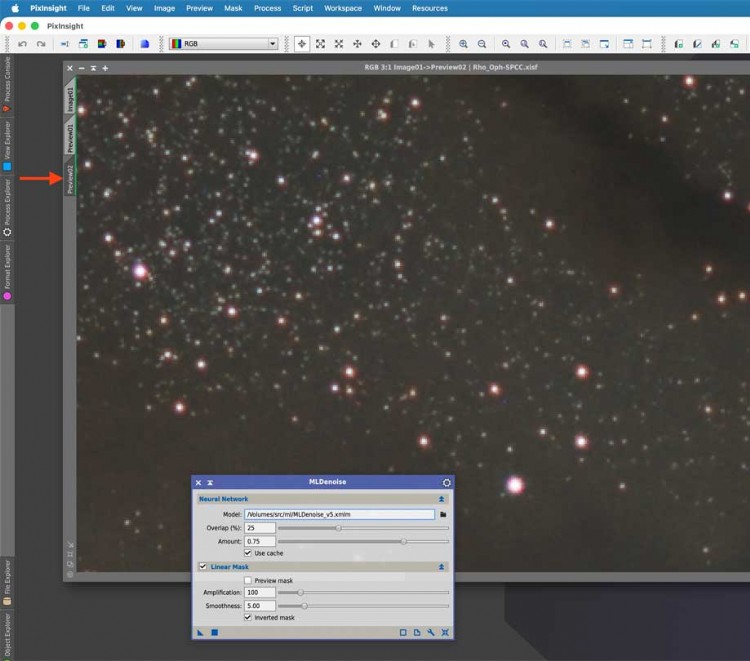The height and width of the screenshot is (661, 750).
Task: Collapse the Neural Network section
Action: [x=441, y=499]
